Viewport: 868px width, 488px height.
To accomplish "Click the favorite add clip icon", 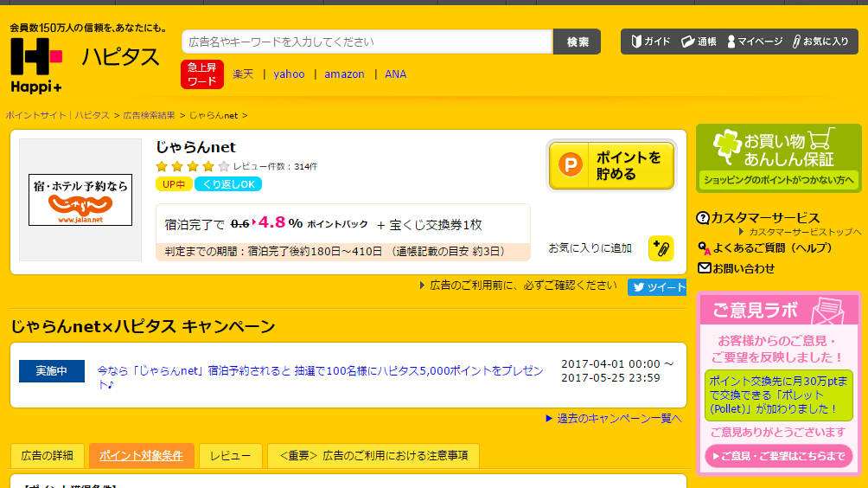I will coord(661,248).
